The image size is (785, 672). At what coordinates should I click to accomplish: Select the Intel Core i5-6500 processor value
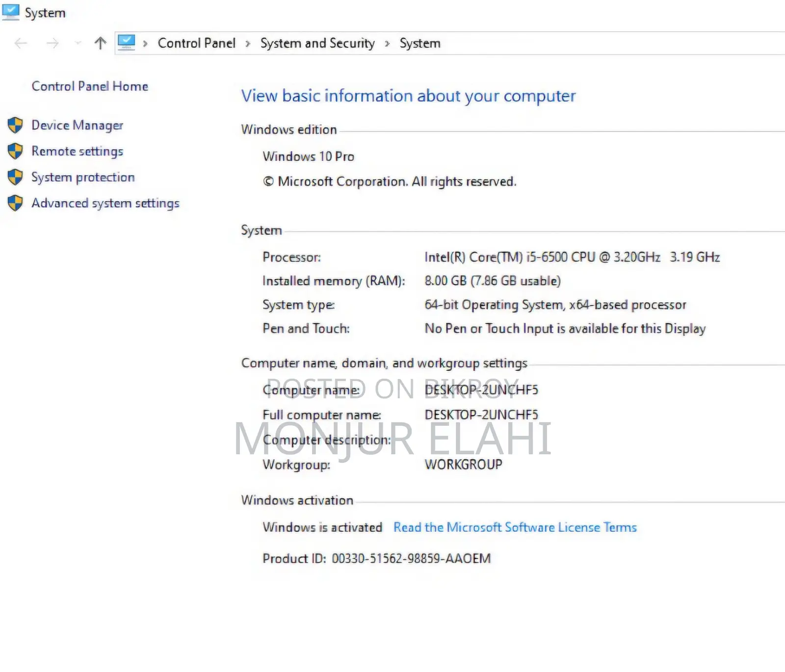[x=572, y=257]
